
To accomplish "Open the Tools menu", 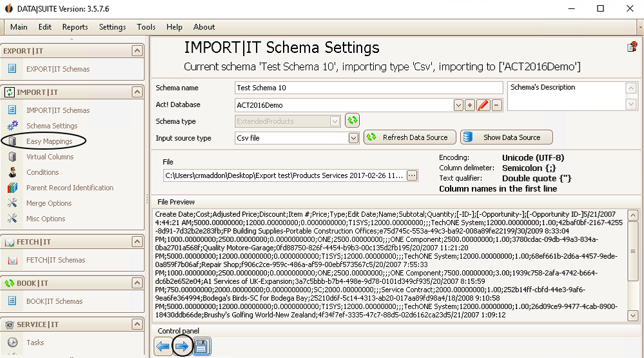I will [146, 27].
